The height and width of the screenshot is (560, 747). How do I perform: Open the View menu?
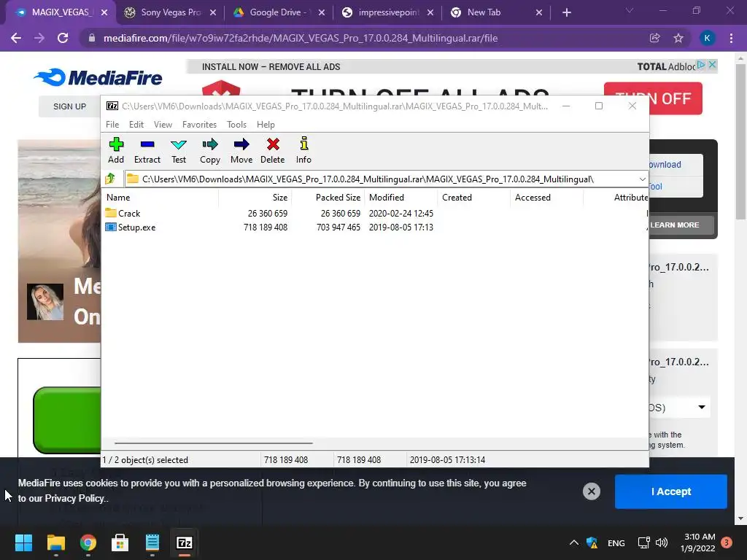coord(163,124)
